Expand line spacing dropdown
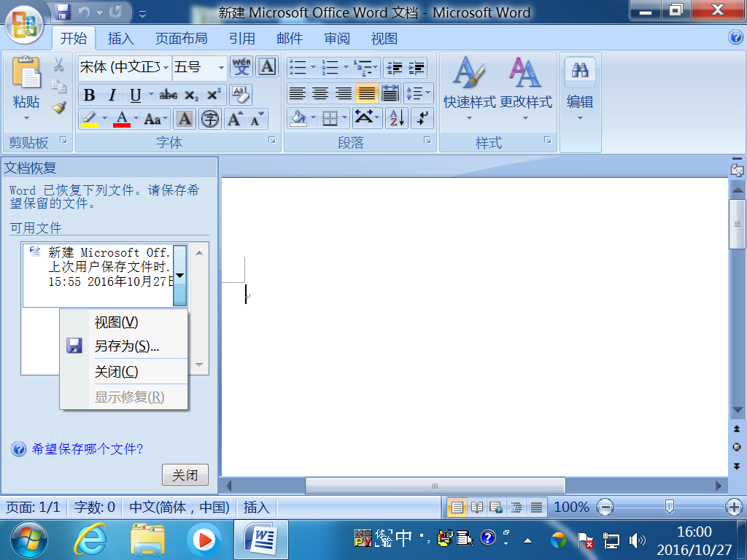 click(x=418, y=93)
